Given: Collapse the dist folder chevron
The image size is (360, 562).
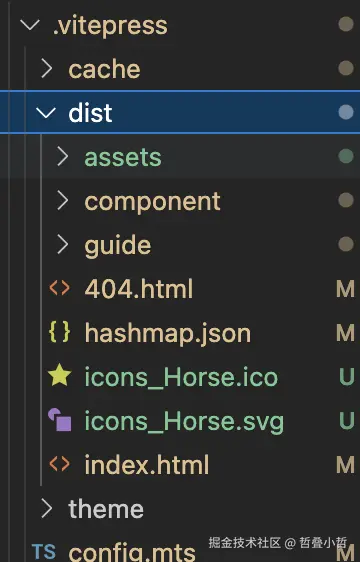Looking at the screenshot, I should 46,113.
